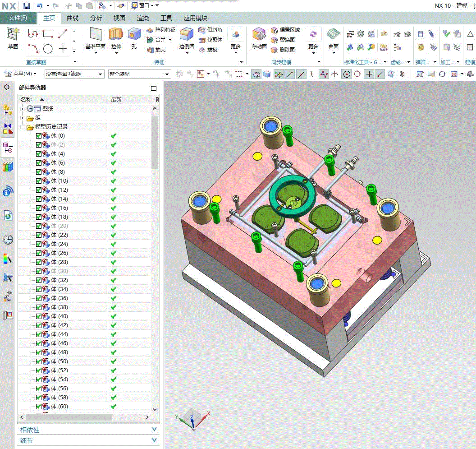Viewport: 476px width, 449px height.
Task: Maximize the 部件导航器 panel
Action: click(154, 88)
